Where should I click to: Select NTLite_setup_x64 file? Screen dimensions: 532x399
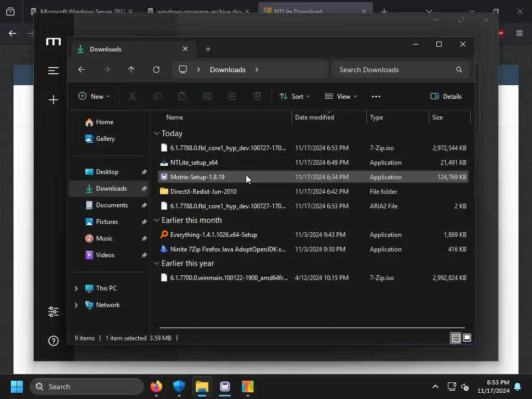coord(313,163)
